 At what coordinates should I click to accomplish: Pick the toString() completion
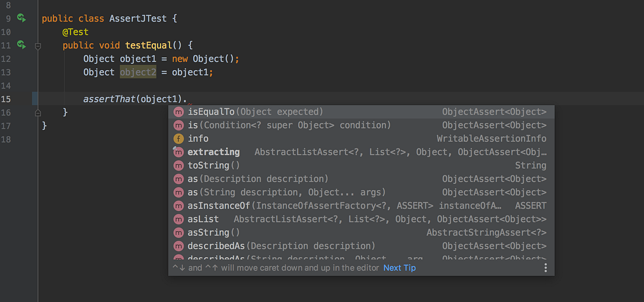(x=362, y=165)
